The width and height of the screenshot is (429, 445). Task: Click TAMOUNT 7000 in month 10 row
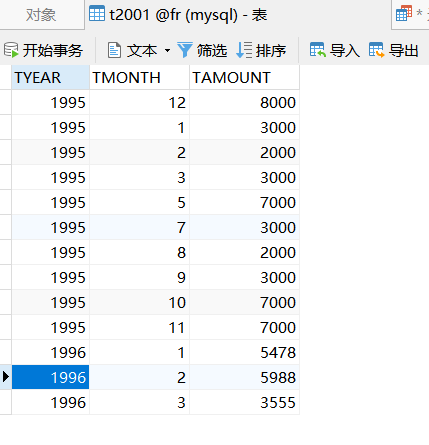pyautogui.click(x=244, y=302)
